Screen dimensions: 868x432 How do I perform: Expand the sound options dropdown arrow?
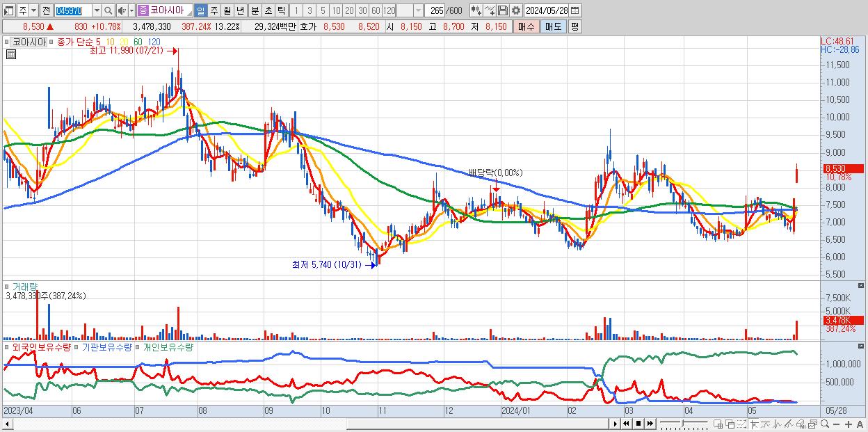(x=131, y=10)
